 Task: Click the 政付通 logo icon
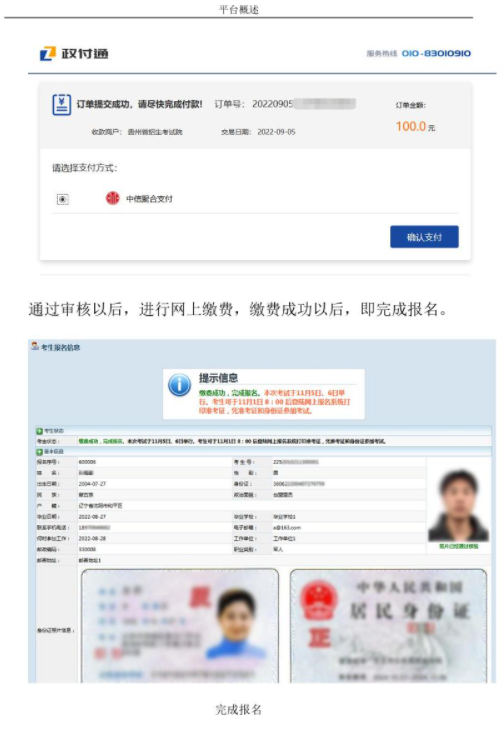(x=47, y=53)
